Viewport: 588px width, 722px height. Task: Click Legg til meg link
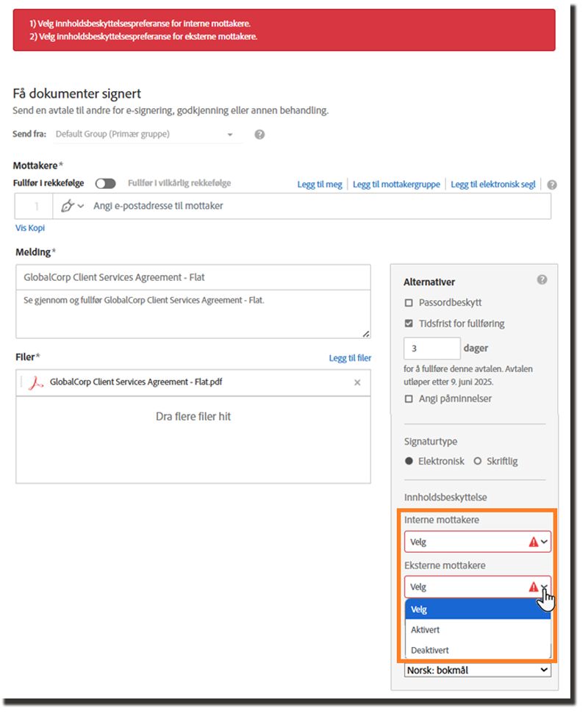[x=320, y=185]
